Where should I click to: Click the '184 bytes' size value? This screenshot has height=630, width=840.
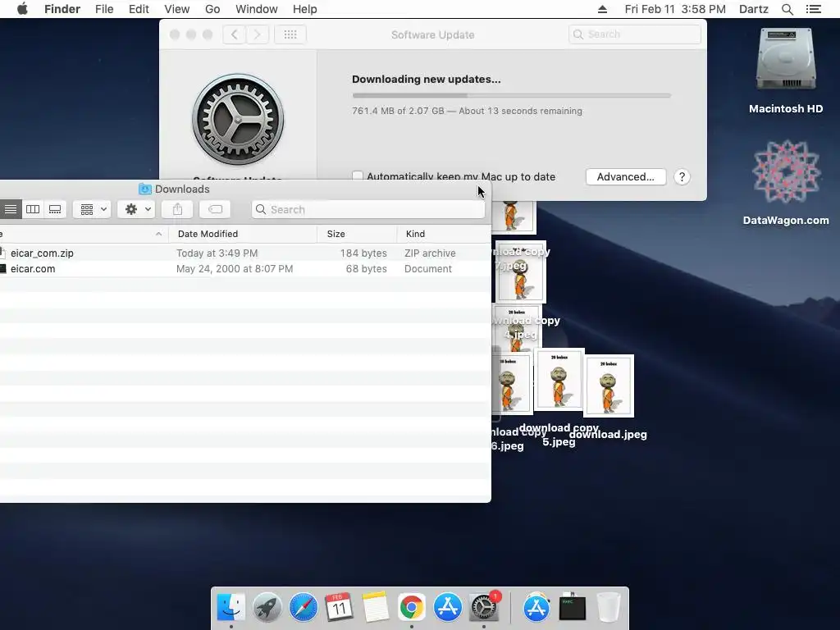(x=363, y=253)
